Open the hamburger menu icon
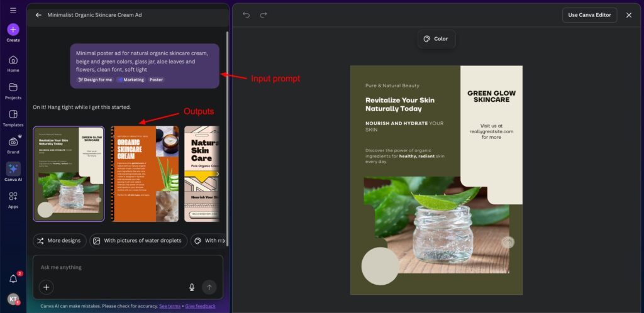This screenshot has height=313, width=644. [13, 10]
